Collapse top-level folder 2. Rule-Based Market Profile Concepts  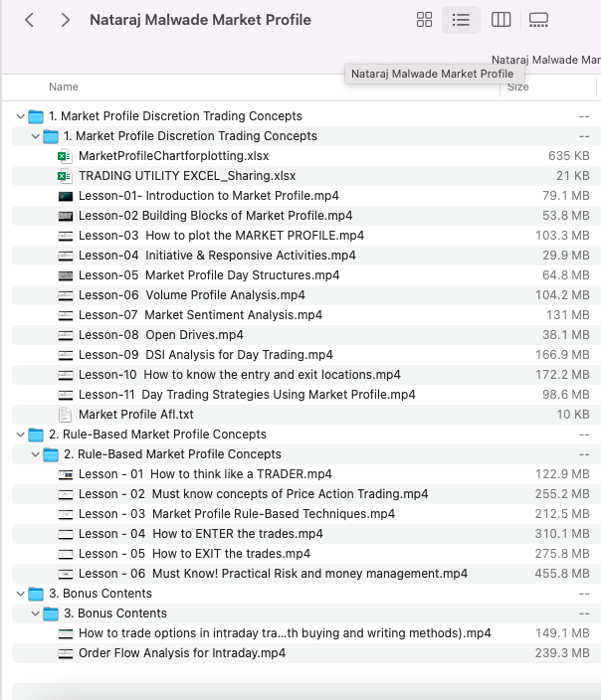click(21, 435)
